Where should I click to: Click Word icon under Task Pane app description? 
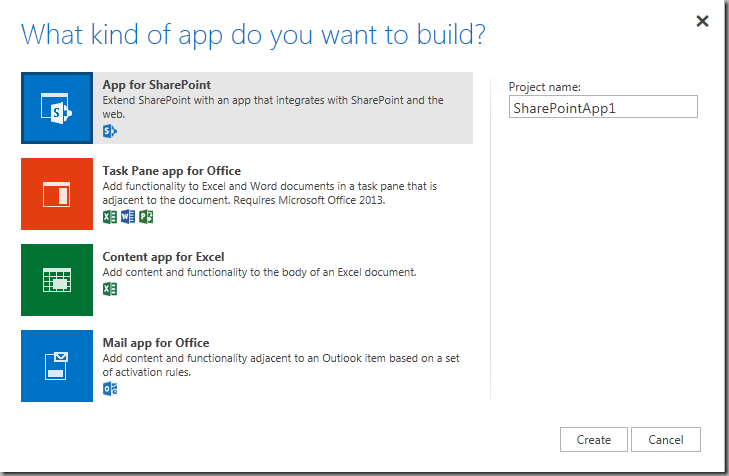point(127,216)
